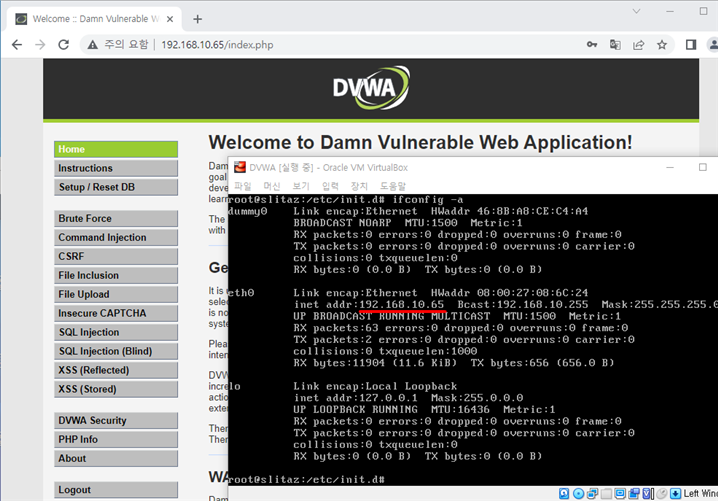Select the Welcome Damn Vulnerable tab
The height and width of the screenshot is (501, 718).
point(96,19)
